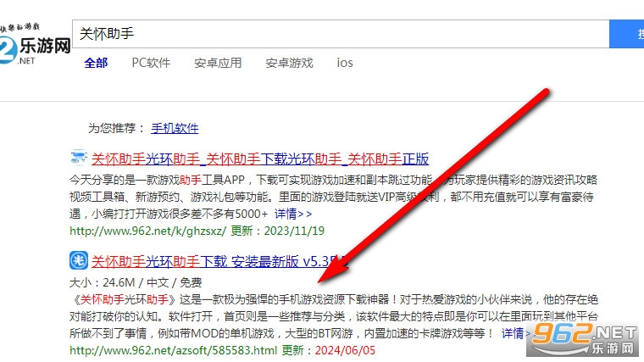
Task: Switch to the PC软件 tab
Action: click(x=151, y=63)
